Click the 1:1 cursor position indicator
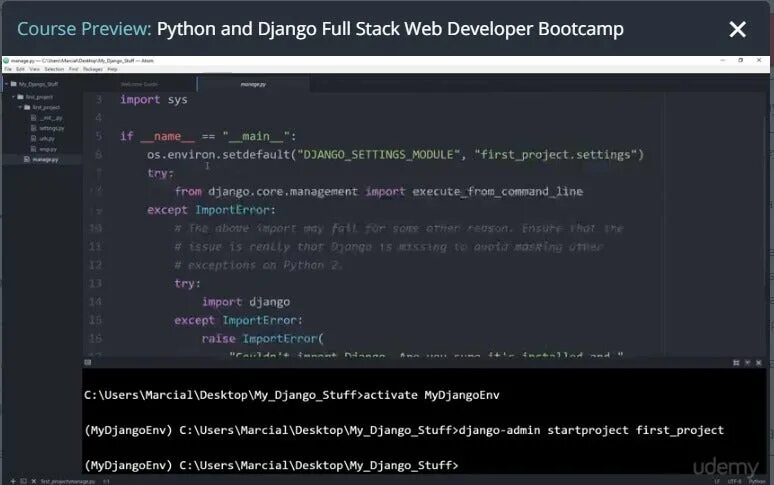 [x=106, y=481]
